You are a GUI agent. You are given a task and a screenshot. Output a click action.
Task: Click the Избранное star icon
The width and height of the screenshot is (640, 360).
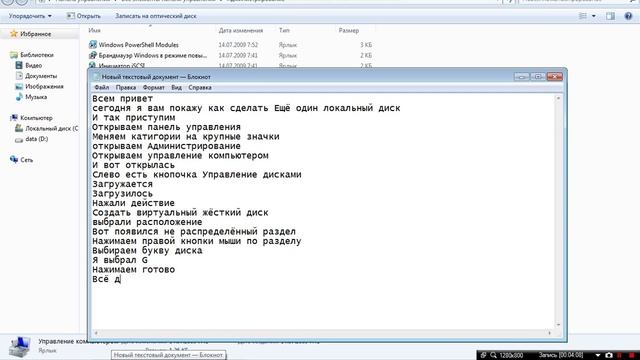point(13,33)
